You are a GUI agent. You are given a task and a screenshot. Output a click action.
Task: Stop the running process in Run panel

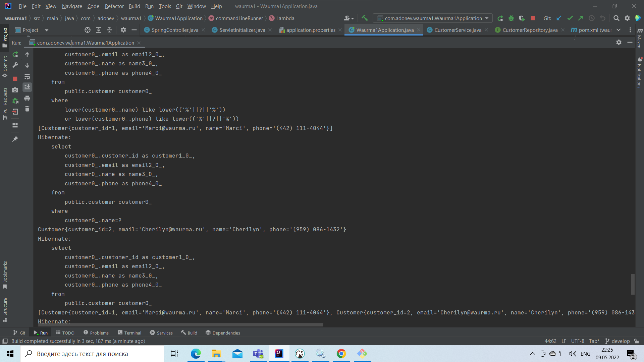click(15, 79)
